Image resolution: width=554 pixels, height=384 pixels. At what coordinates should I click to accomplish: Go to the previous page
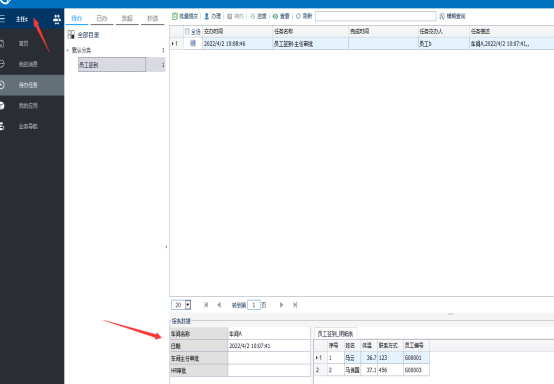click(219, 305)
